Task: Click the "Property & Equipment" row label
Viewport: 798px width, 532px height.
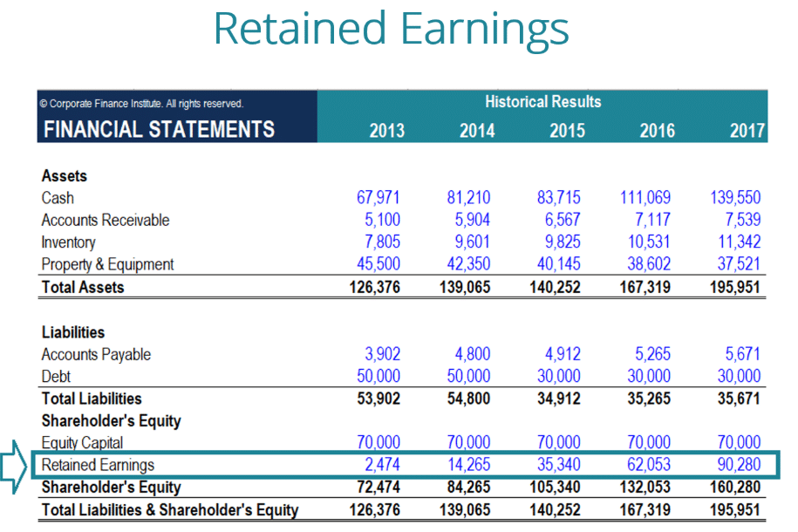Action: pos(107,265)
